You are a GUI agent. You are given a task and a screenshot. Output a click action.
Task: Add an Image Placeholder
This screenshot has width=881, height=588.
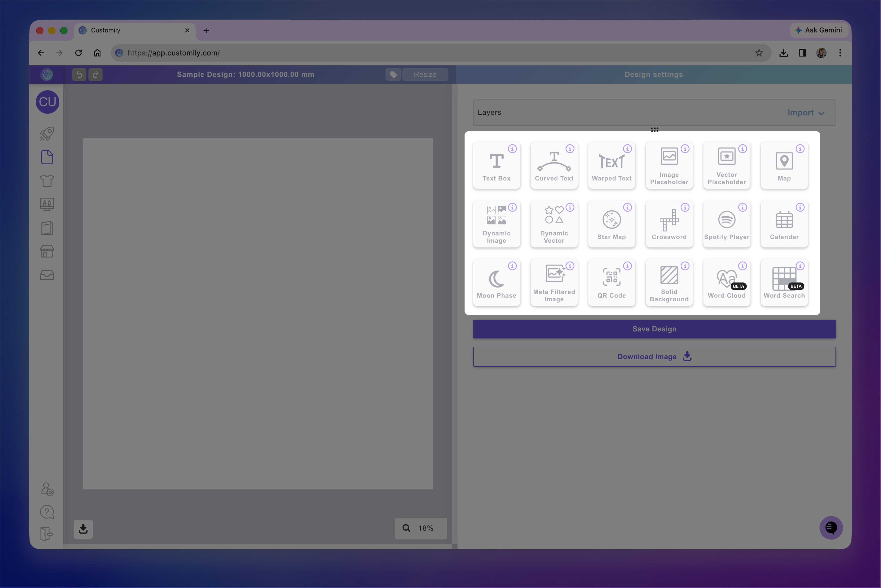tap(669, 165)
